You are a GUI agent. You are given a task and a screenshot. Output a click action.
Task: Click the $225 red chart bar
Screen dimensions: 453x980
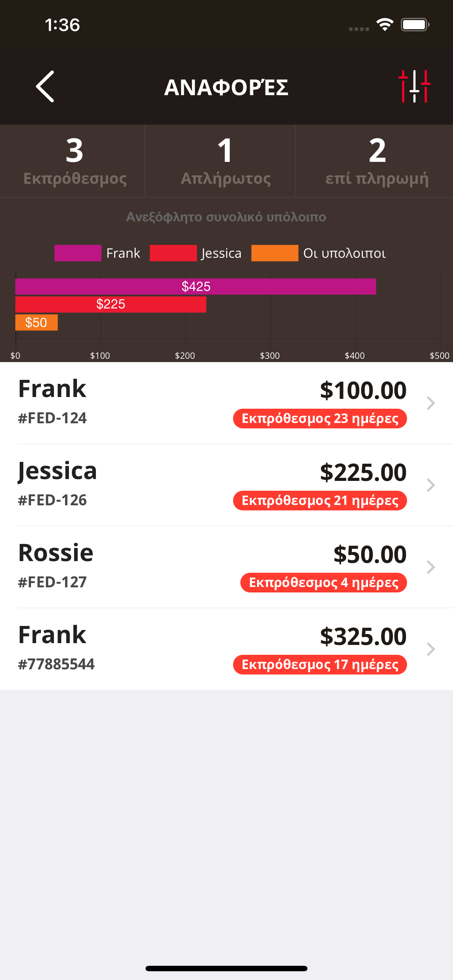pos(111,304)
